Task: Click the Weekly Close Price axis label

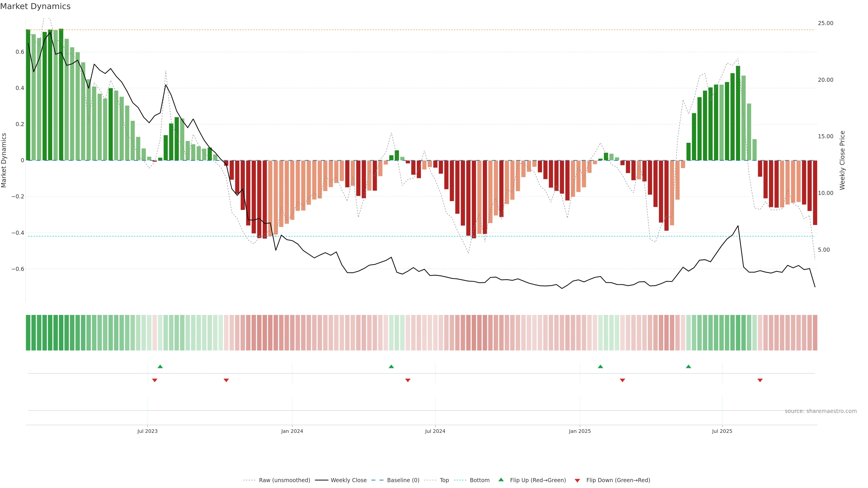Action: pos(842,160)
